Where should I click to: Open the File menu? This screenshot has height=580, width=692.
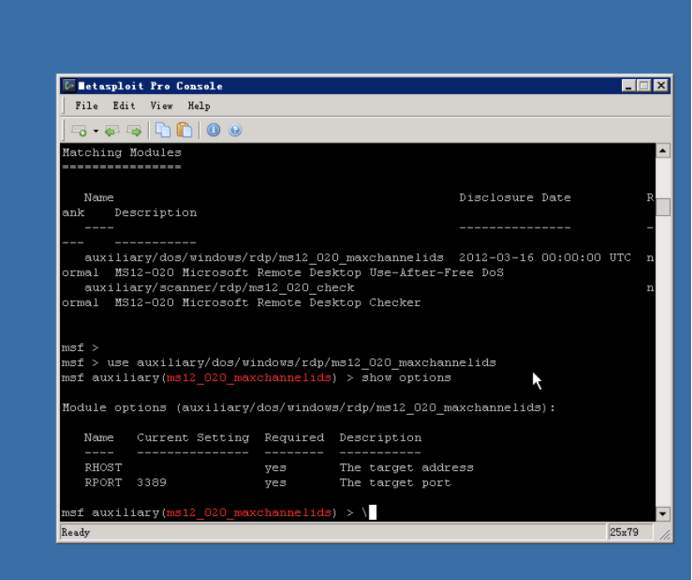tap(86, 105)
